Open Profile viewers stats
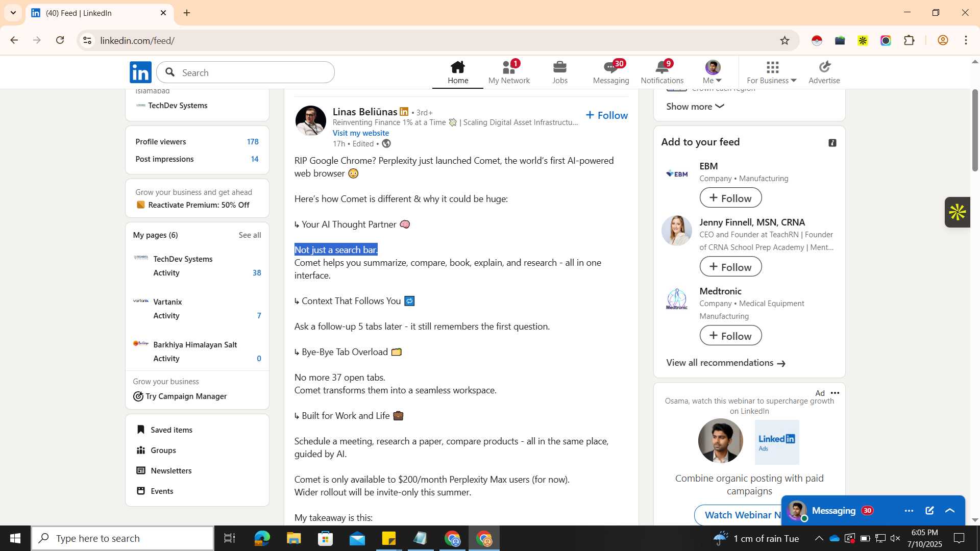The height and width of the screenshot is (551, 980). pos(197,142)
